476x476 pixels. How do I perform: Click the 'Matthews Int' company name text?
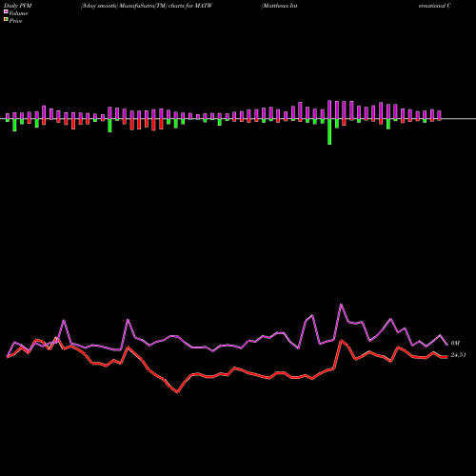click(280, 6)
